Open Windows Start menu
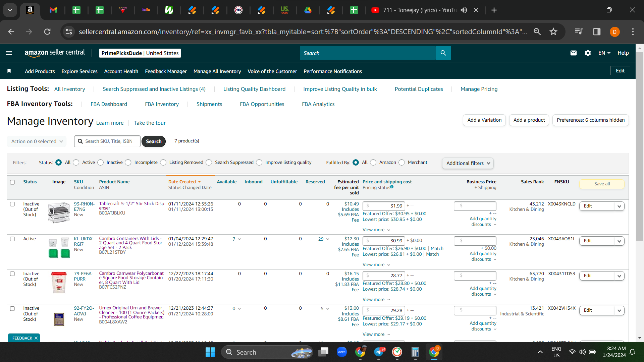Screen dimensions: 644x362 point(210,352)
